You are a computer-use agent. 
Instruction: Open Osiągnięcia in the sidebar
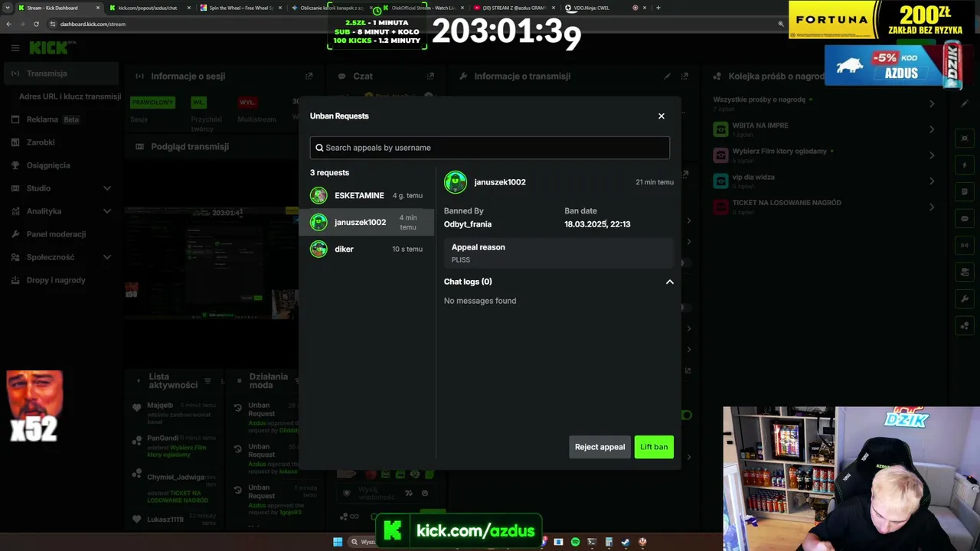(x=60, y=165)
